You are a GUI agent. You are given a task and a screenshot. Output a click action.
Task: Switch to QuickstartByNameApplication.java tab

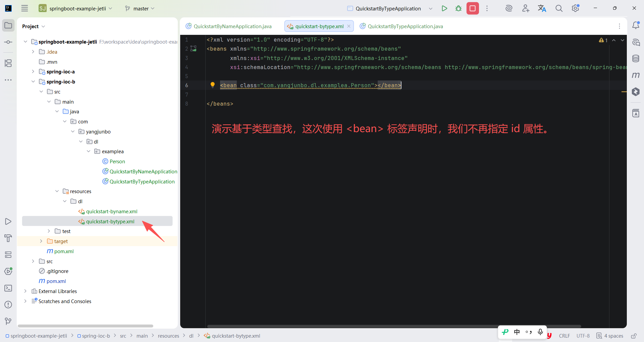[229, 26]
